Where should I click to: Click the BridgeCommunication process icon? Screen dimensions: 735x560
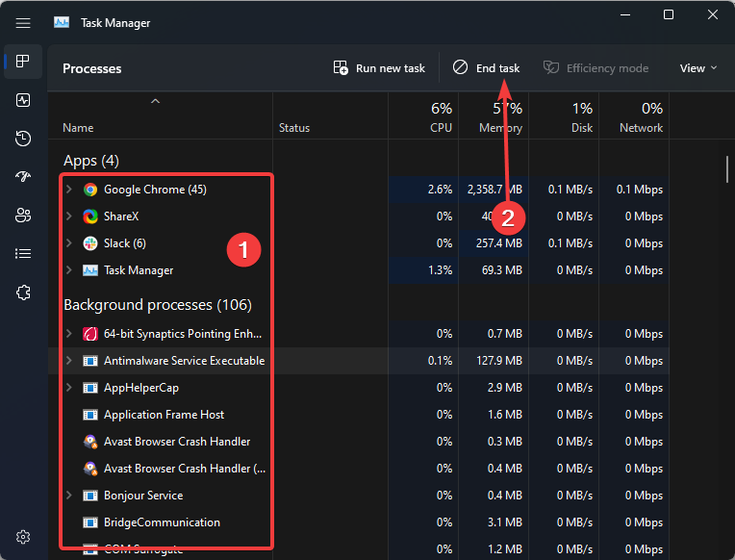point(90,522)
